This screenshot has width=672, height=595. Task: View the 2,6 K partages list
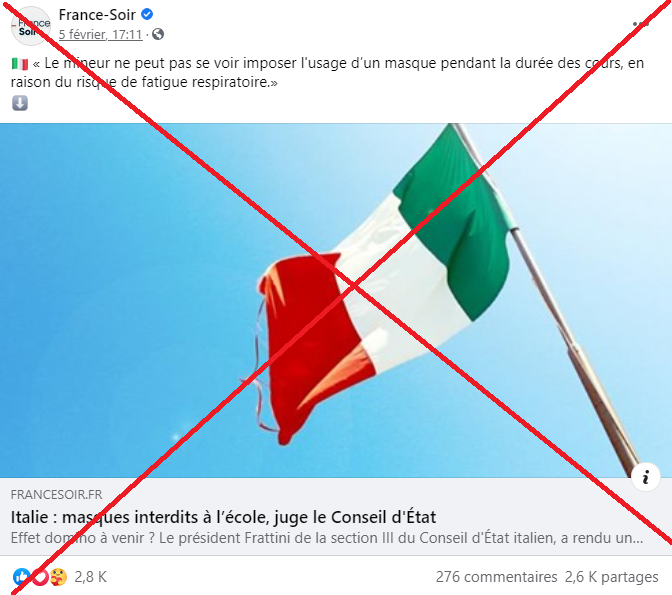(x=612, y=577)
